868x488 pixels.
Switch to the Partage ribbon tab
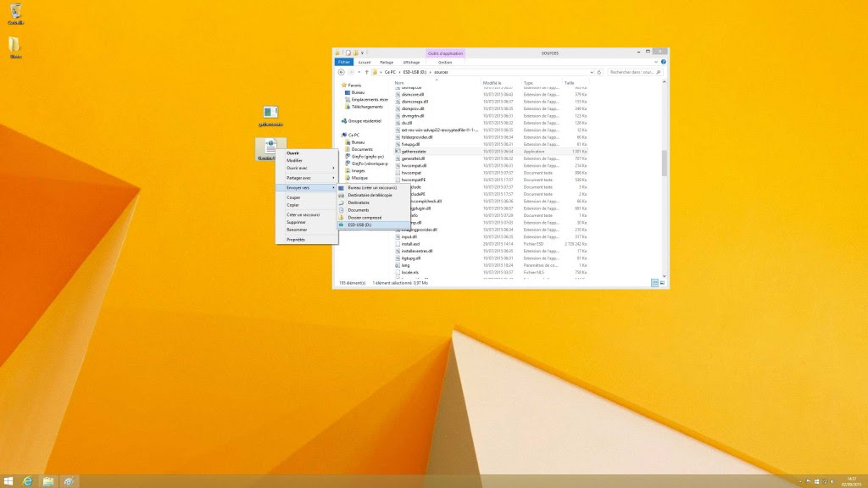tap(387, 62)
